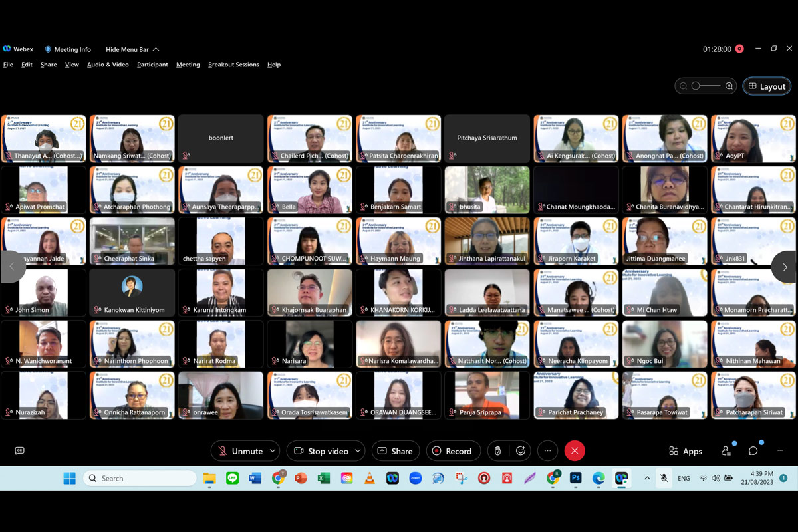Screen dimensions: 798x532
Task: Zoom in the video grid with magnifier plus
Action: [x=729, y=86]
